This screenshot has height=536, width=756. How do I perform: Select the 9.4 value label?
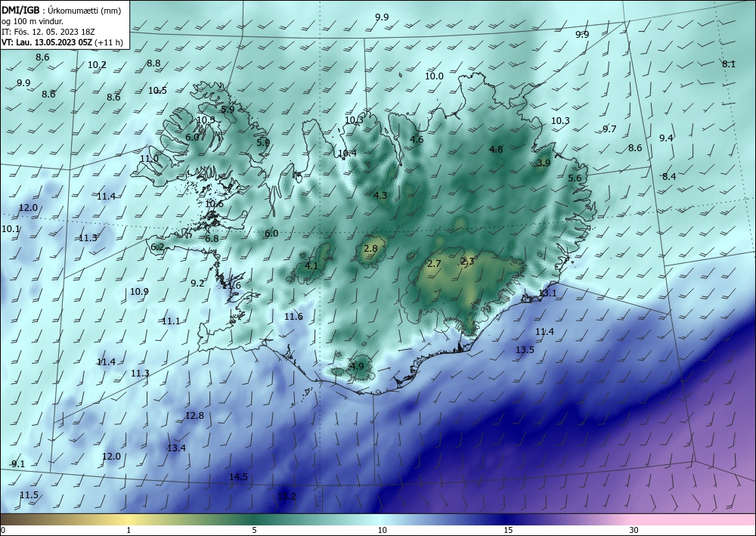point(666,138)
